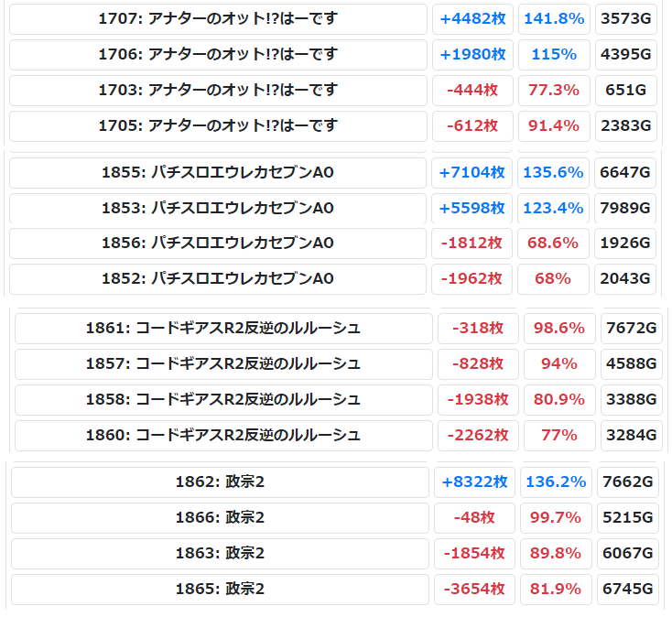Click the +8322枚 value
Viewport: 672px width, 617px height.
[x=474, y=482]
